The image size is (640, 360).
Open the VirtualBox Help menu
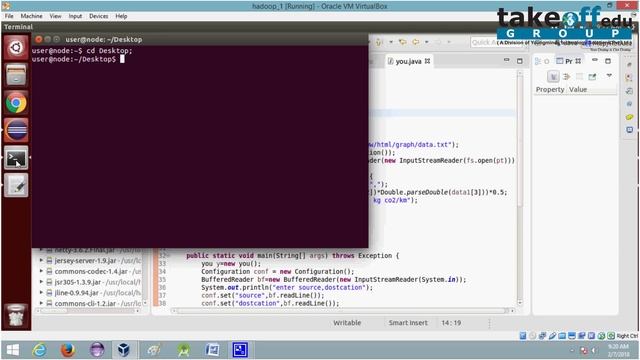pos(121,16)
